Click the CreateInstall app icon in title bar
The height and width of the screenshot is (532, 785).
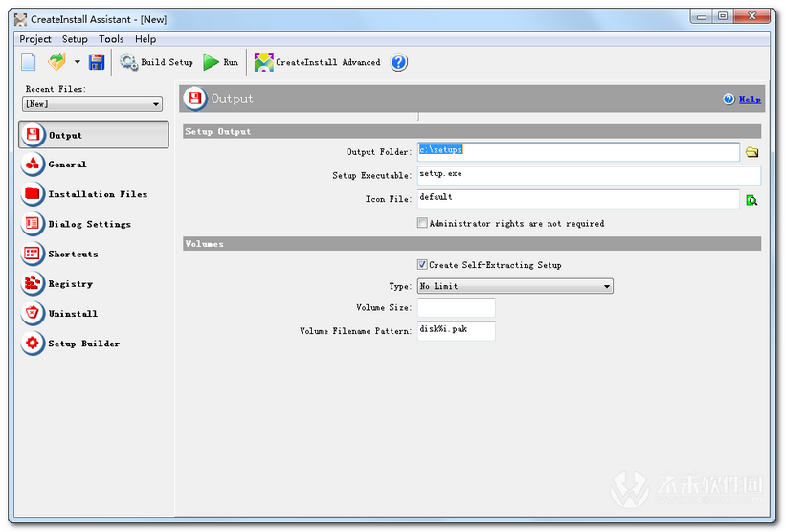(x=20, y=19)
